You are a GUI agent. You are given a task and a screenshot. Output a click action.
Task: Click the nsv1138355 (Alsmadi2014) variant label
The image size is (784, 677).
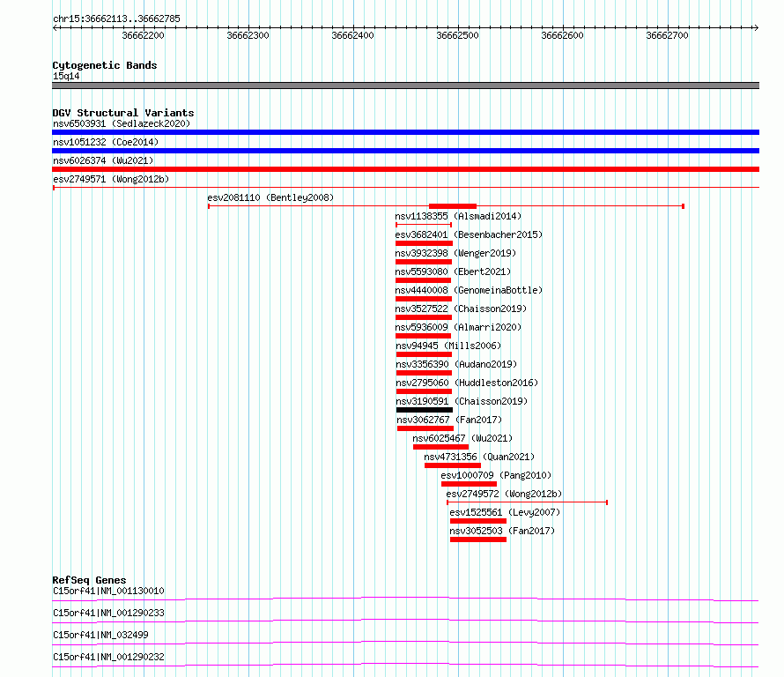click(458, 216)
